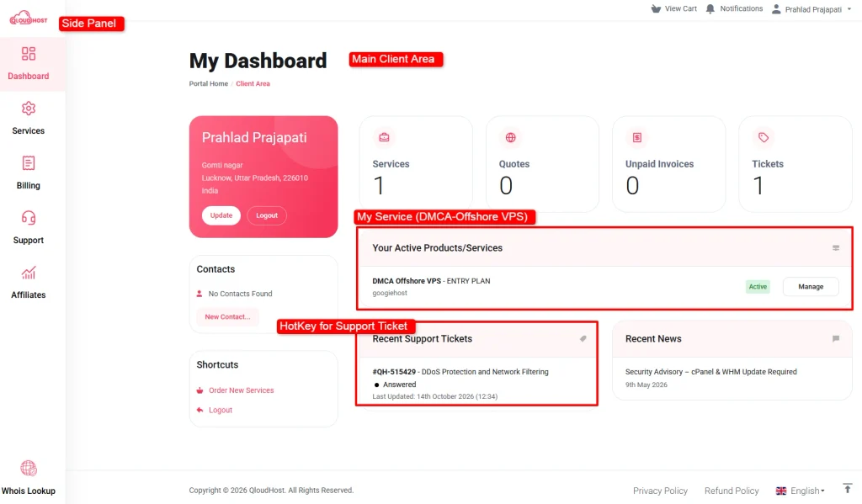Click the person icon next to No Contacts Found
The image size is (862, 504).
click(x=200, y=294)
